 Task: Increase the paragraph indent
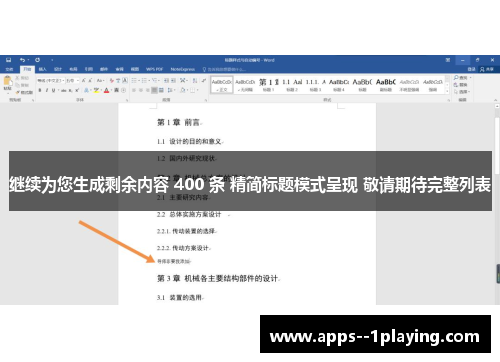tap(174, 81)
